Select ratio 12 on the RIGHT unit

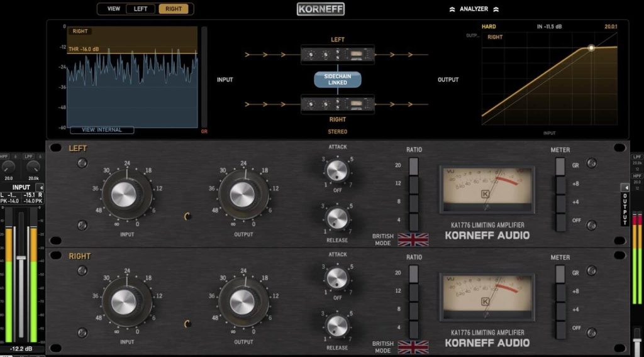point(414,292)
